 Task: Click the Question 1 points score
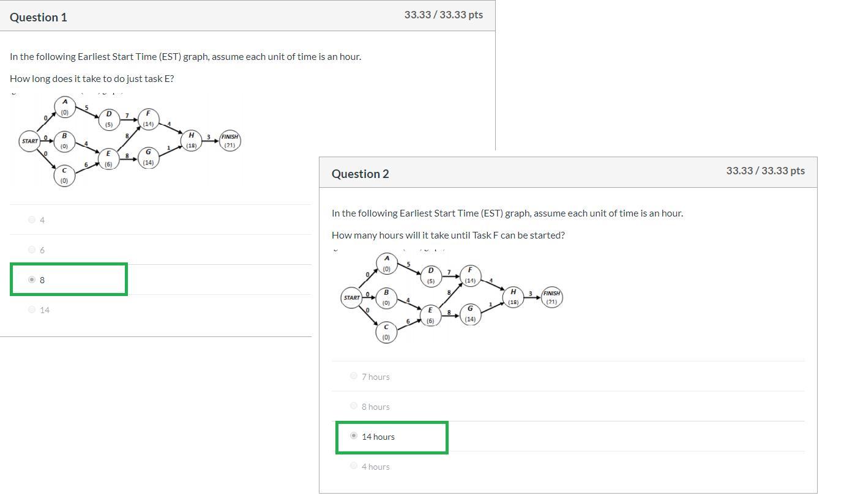coord(443,15)
